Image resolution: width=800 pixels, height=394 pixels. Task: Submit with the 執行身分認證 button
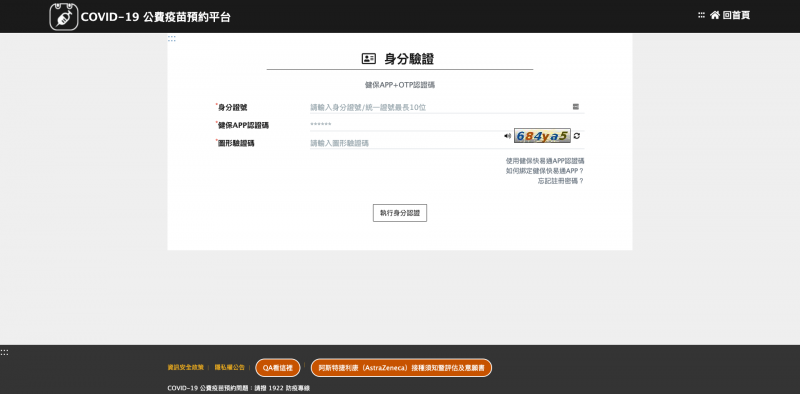tap(400, 213)
